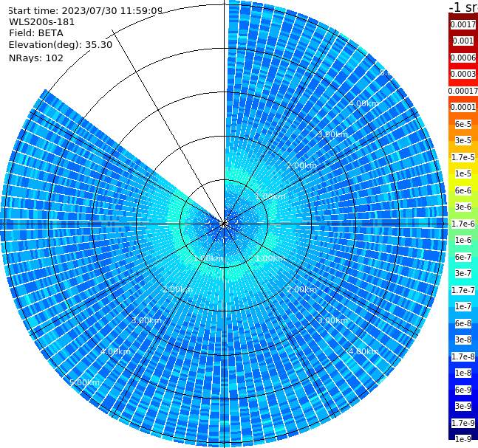This screenshot has height=448, width=478.
Task: Select the 6e-8 colorbar label
Action: [463, 323]
